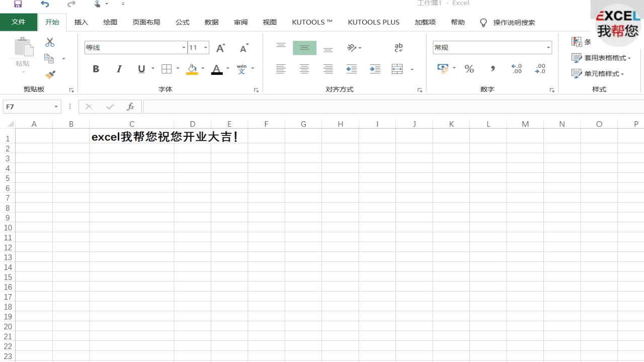The width and height of the screenshot is (644, 362).
Task: Click the Name Box showing F7
Action: 28,106
